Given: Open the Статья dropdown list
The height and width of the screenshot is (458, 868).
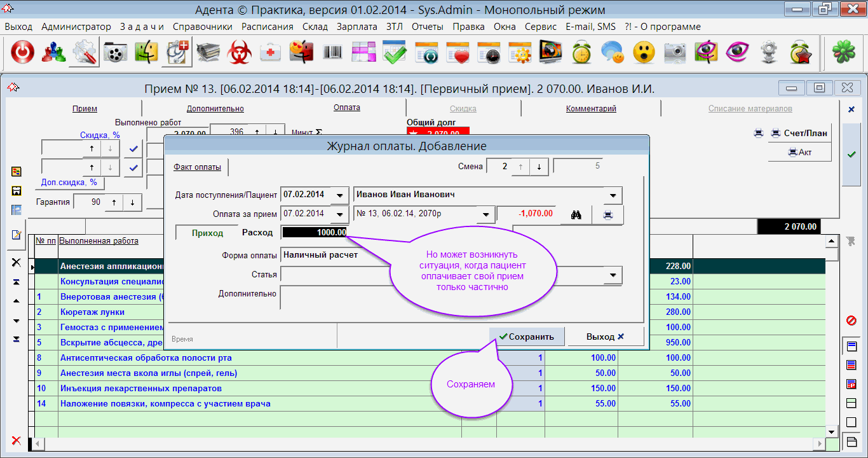Looking at the screenshot, I should tap(613, 275).
